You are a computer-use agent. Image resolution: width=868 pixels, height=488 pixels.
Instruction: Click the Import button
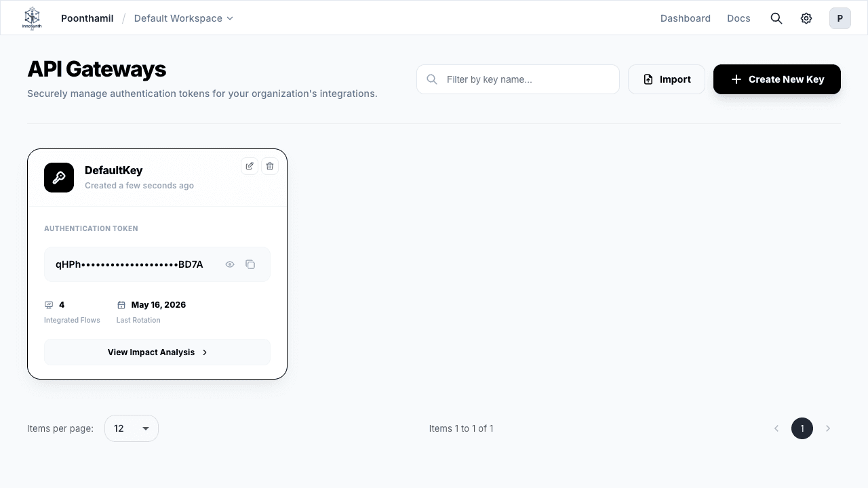(667, 79)
